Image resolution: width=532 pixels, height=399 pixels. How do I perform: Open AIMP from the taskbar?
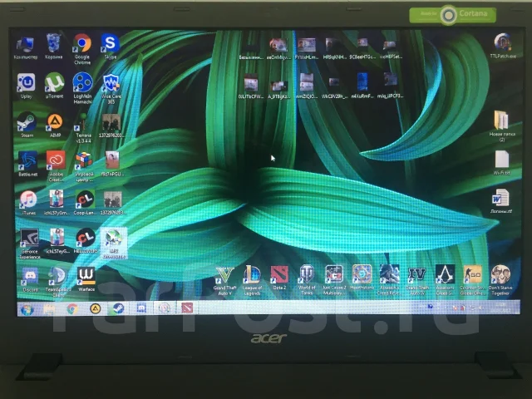tap(96, 308)
